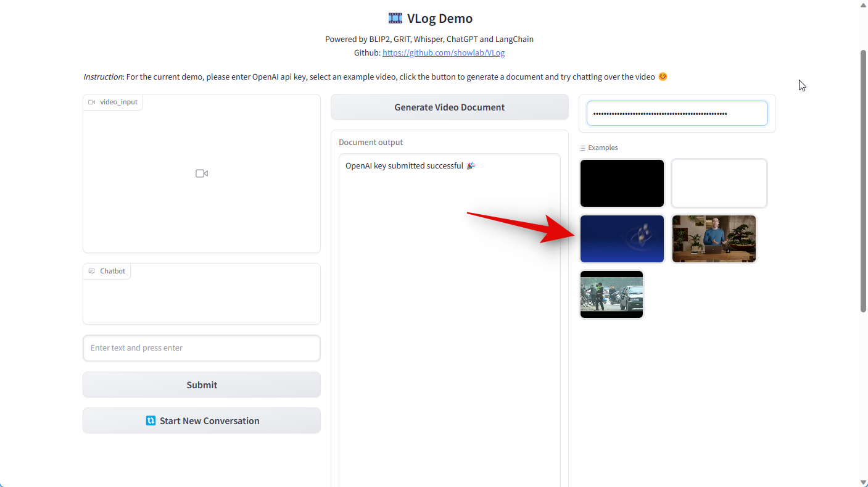868x487 pixels.
Task: Click the OpenAI API key password field
Action: click(x=677, y=114)
